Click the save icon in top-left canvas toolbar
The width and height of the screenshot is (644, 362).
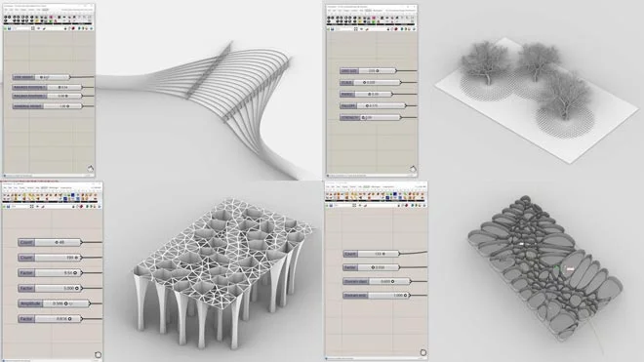click(9, 28)
